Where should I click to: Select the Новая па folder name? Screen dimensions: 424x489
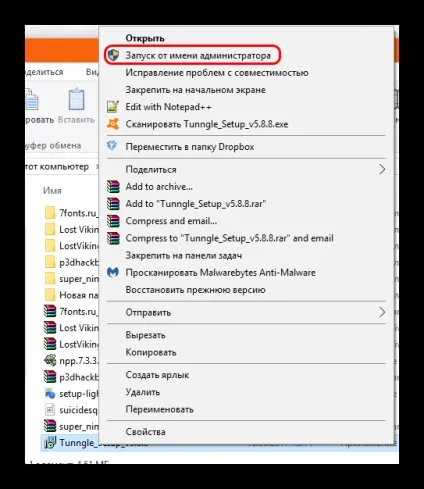(79, 295)
